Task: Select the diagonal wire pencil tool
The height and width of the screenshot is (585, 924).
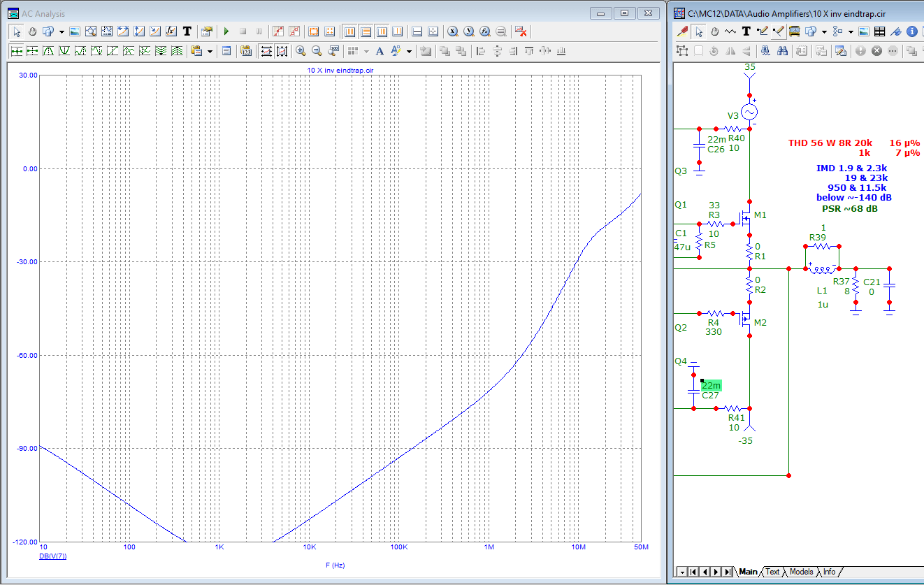Action: click(x=779, y=31)
